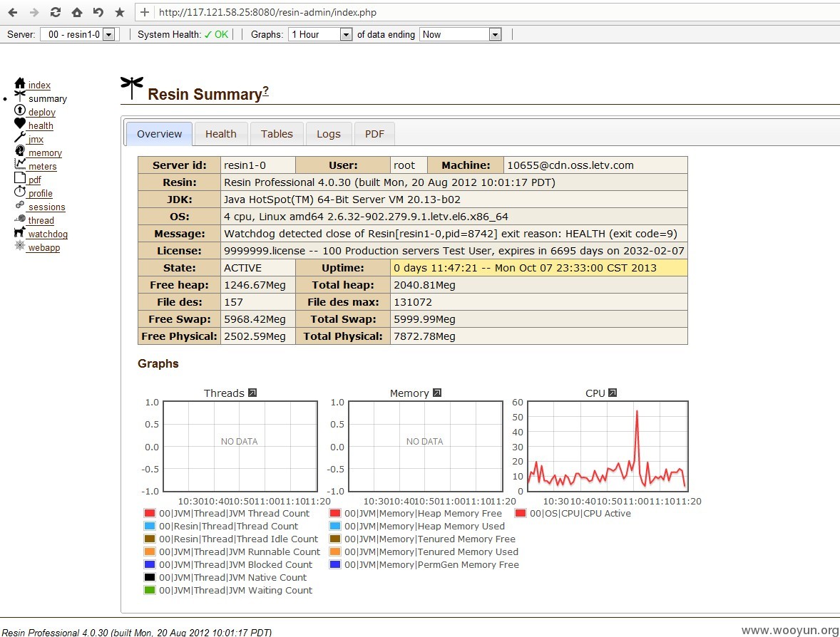This screenshot has height=637, width=840.
Task: Click the spider web icon beside webapp
Action: click(x=20, y=245)
